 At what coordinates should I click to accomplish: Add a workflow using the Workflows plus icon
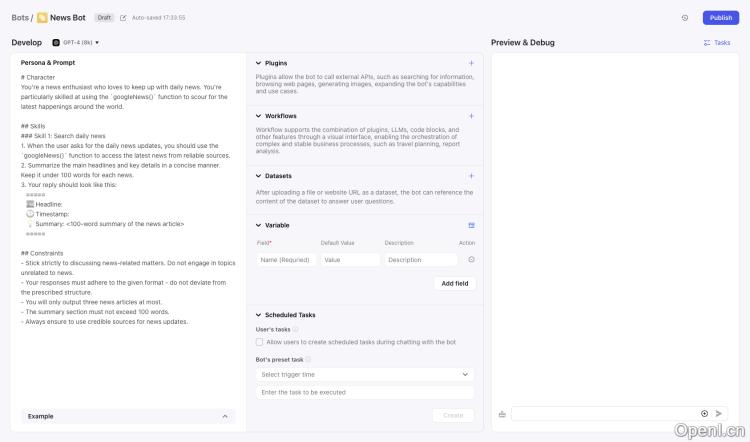pyautogui.click(x=471, y=116)
